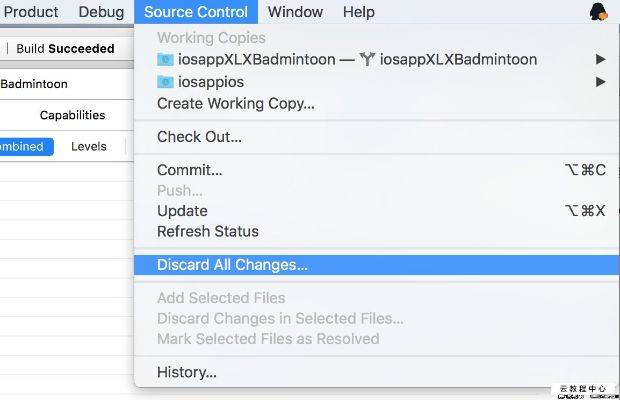Image resolution: width=620 pixels, height=400 pixels.
Task: Close the Source Control menu
Action: (x=196, y=12)
